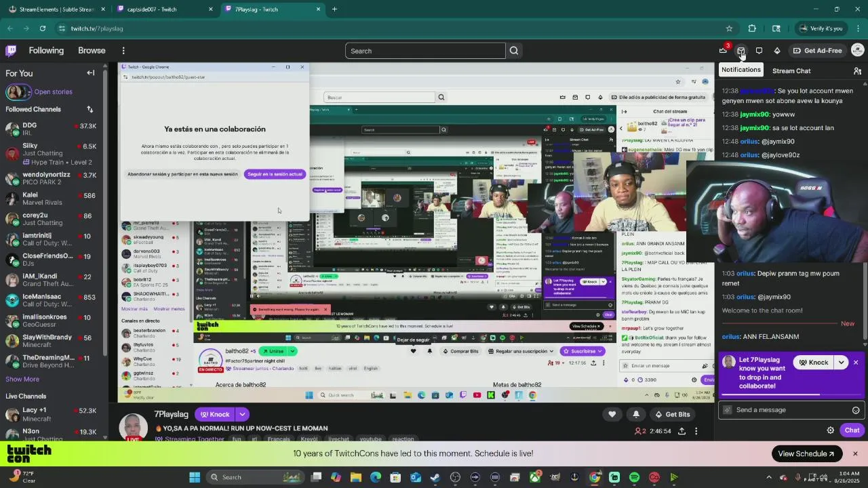Open the stream options three-dot menu
The width and height of the screenshot is (868, 488).
tap(696, 431)
